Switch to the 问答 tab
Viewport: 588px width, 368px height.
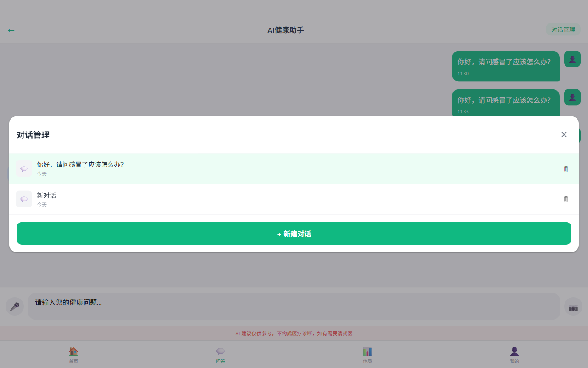[x=220, y=355]
